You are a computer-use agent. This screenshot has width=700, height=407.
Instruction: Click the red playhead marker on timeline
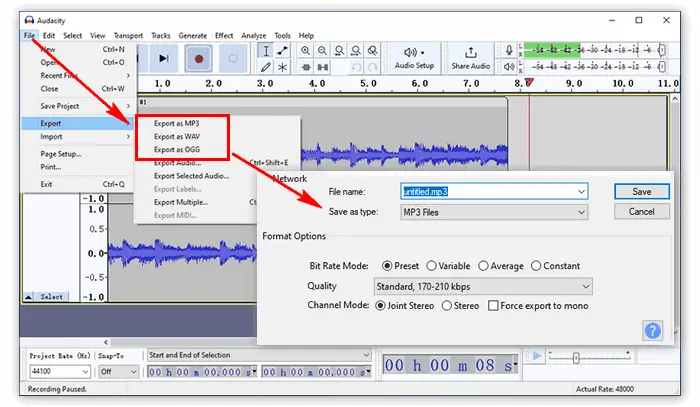(529, 83)
